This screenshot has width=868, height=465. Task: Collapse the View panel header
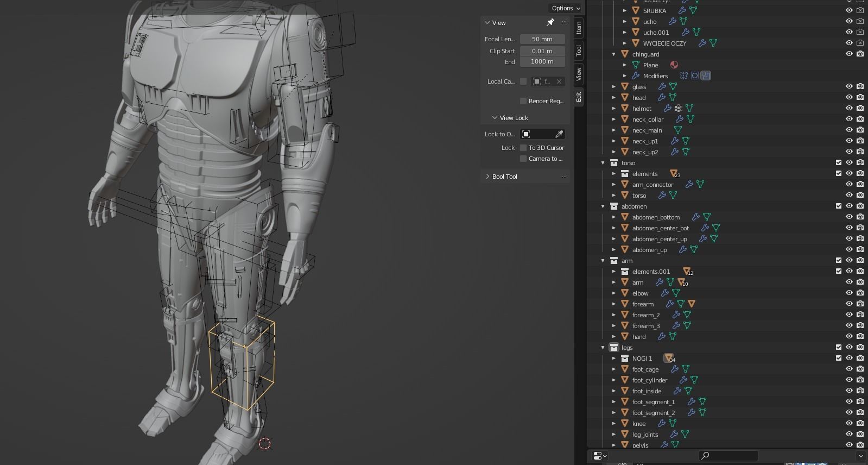tap(486, 23)
